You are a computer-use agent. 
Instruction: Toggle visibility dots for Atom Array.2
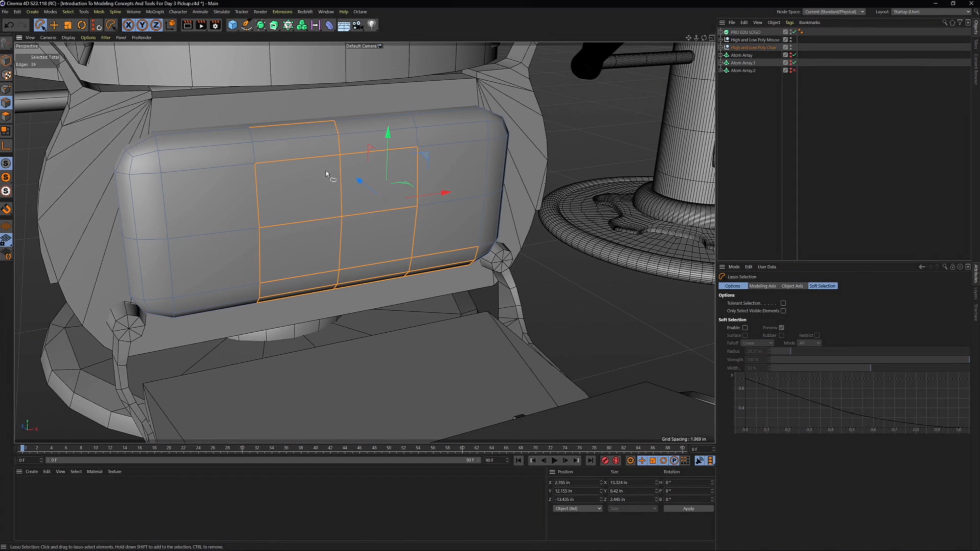point(791,70)
